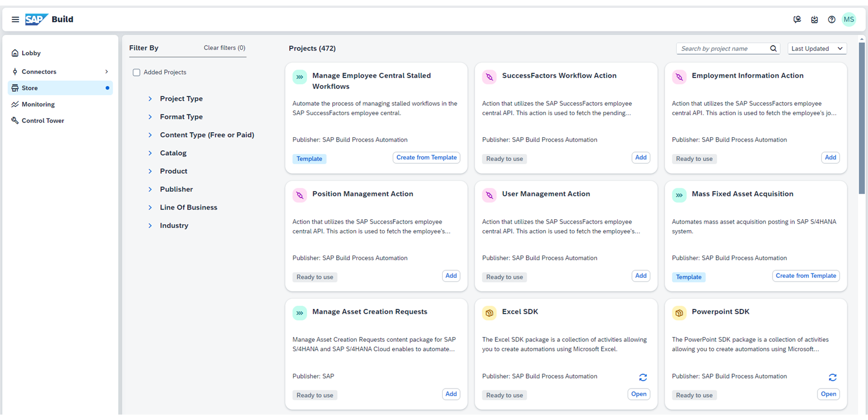Click User Management Action card icon
This screenshot has width=868, height=420.
[x=489, y=195]
